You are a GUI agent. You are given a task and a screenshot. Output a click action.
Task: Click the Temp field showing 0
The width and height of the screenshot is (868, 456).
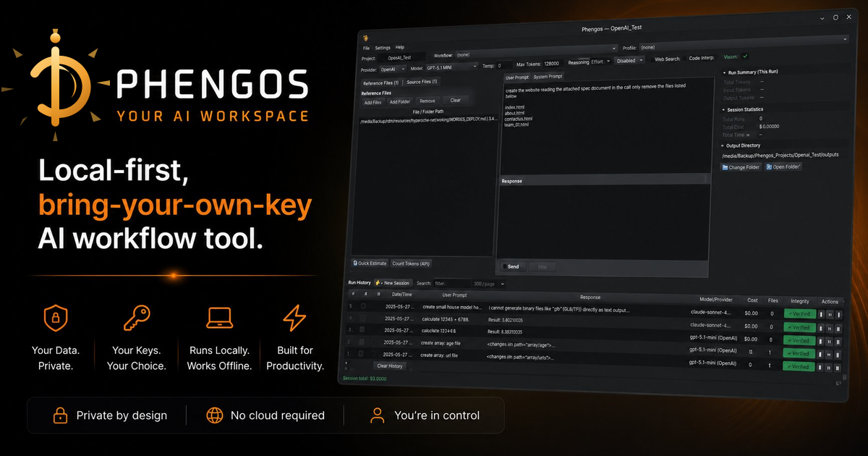(503, 65)
